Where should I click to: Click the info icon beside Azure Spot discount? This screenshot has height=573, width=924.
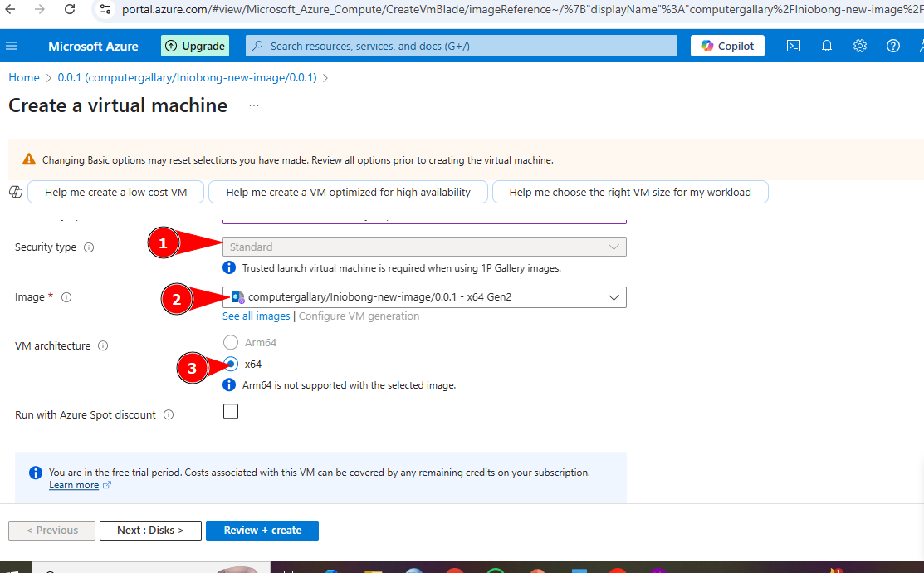[169, 415]
